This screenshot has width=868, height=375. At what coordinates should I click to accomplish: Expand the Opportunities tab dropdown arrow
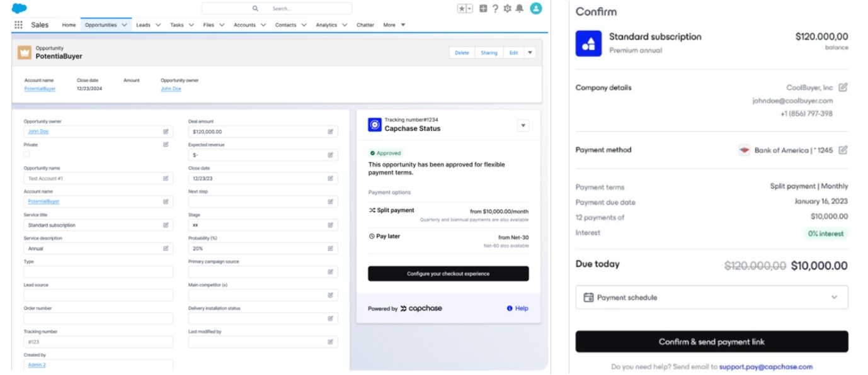coord(125,25)
